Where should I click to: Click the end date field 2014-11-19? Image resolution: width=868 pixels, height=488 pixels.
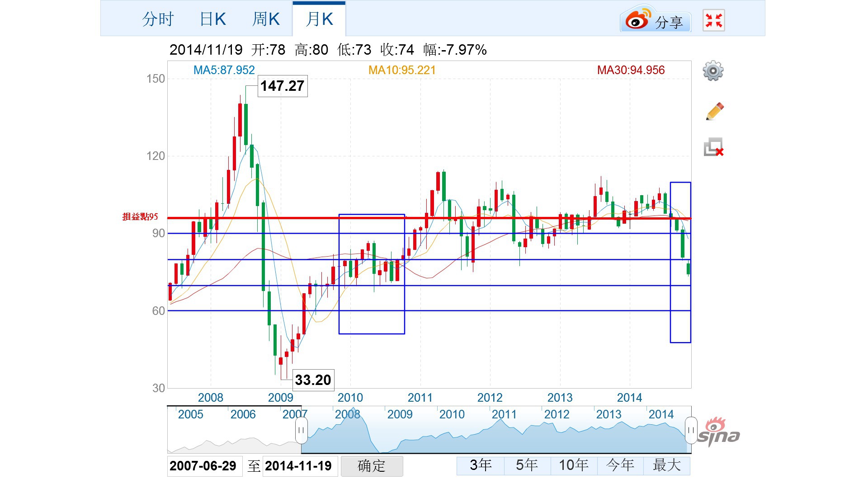click(300, 466)
